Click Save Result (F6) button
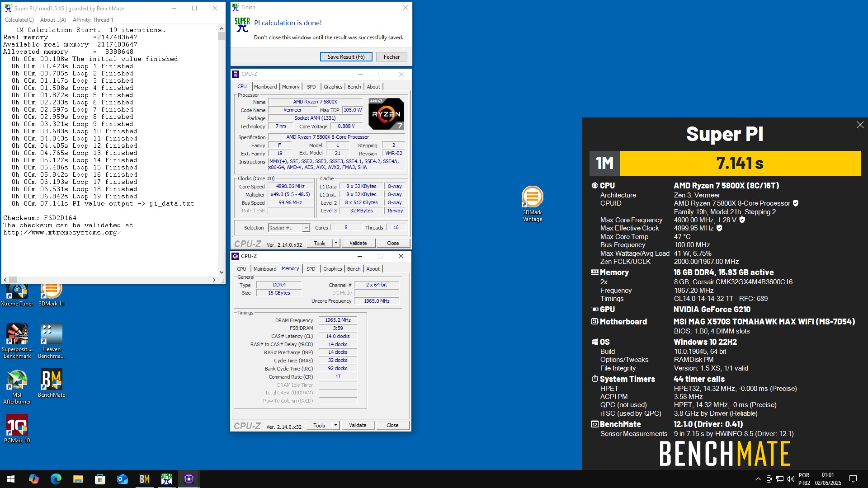Screen dimensions: 868x488 click(346, 57)
